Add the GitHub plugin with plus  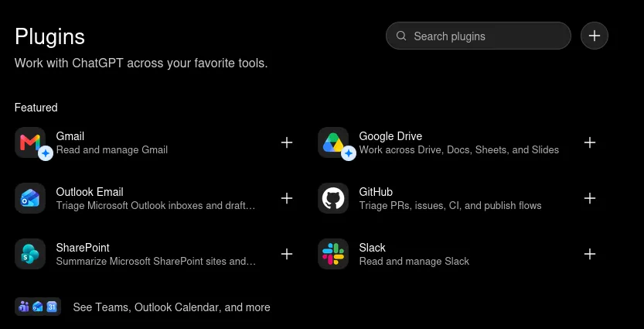point(590,199)
